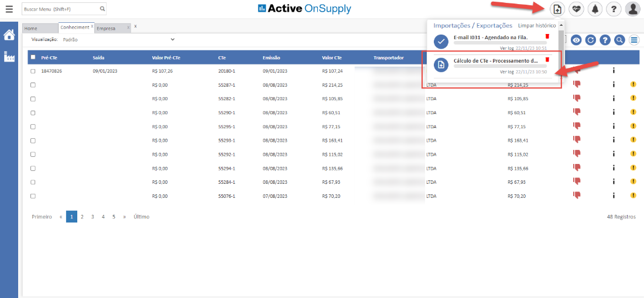Click progress bar of Cálculo de CTe entry

click(500, 66)
